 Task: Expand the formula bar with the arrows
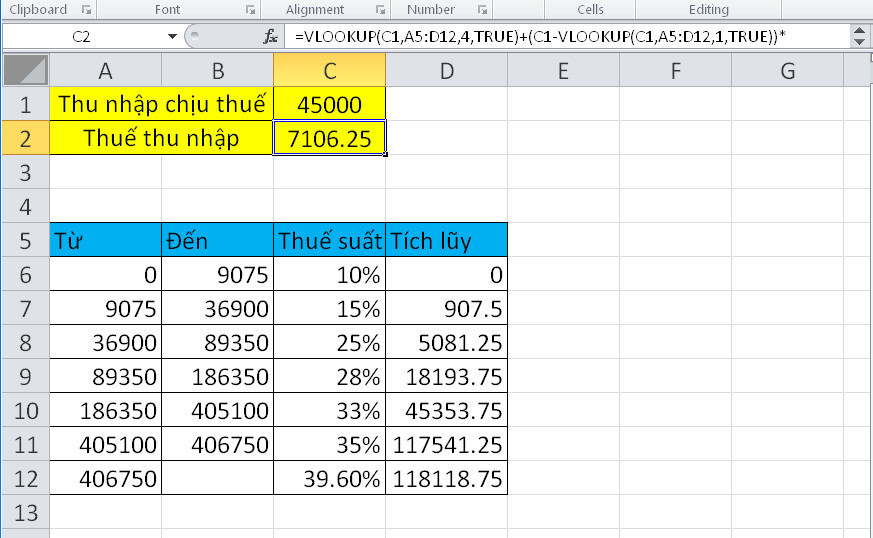coord(859,37)
